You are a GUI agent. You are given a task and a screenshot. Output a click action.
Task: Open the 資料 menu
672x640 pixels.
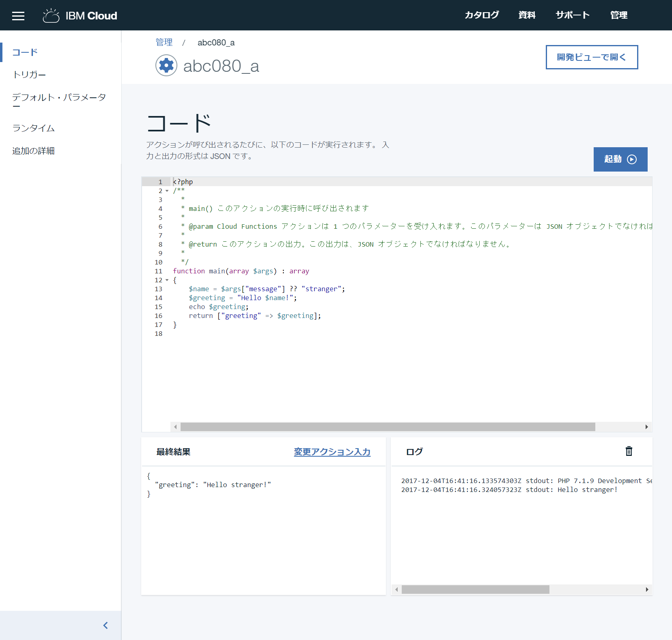click(527, 15)
